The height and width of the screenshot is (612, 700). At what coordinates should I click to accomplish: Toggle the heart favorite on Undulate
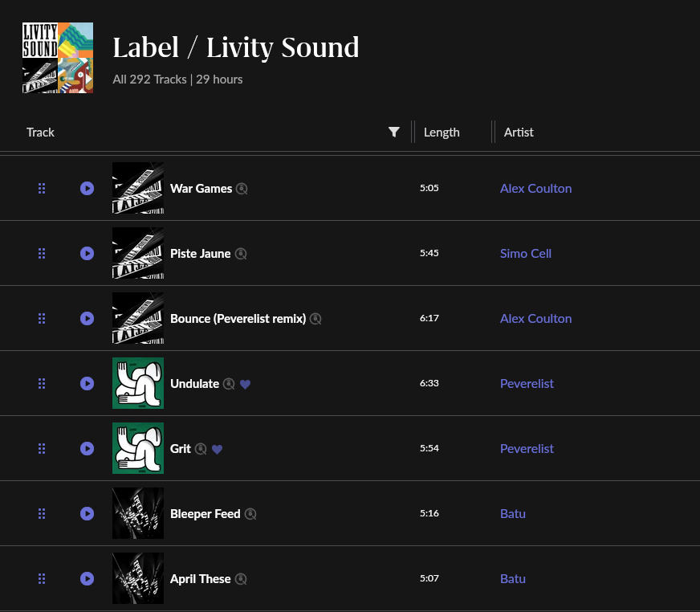coord(245,384)
